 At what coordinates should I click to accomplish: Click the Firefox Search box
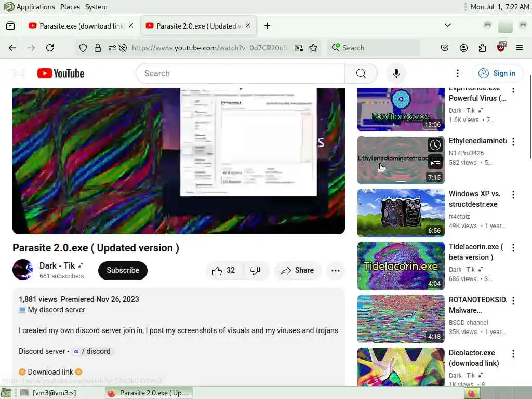click(x=373, y=48)
